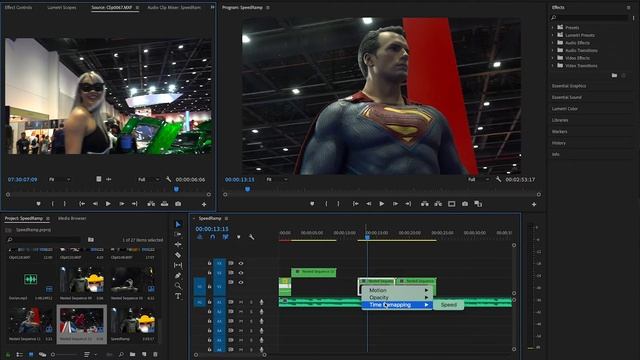Toggle linked selection in timeline

[x=225, y=237]
